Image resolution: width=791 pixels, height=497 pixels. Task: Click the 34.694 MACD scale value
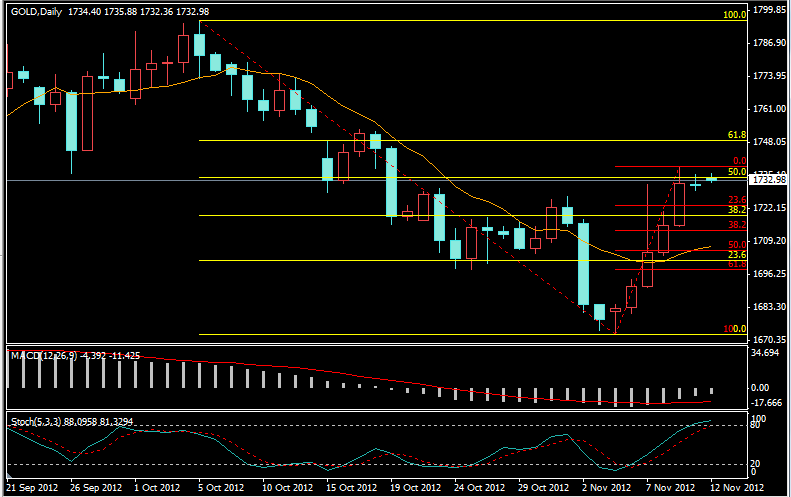[x=767, y=354]
